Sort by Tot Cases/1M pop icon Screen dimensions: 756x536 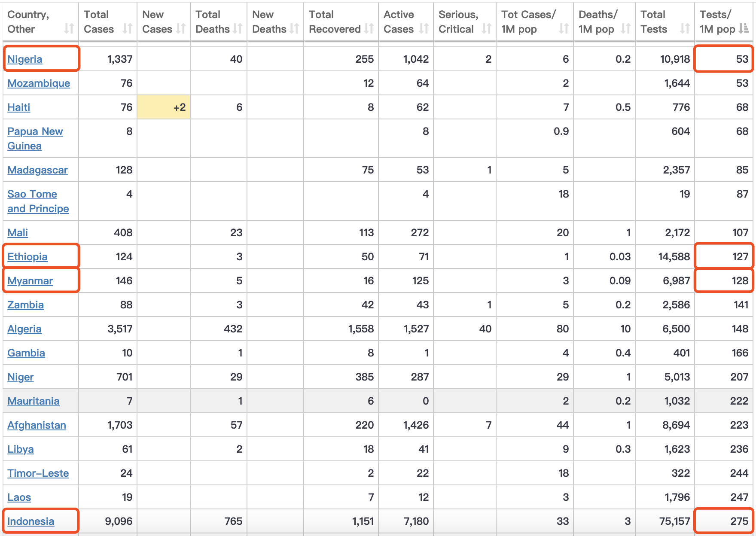click(564, 29)
